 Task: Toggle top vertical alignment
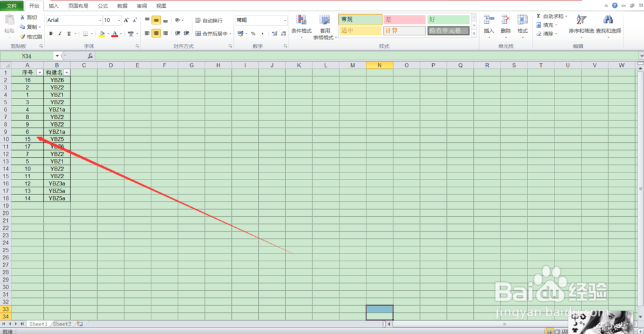[147, 20]
